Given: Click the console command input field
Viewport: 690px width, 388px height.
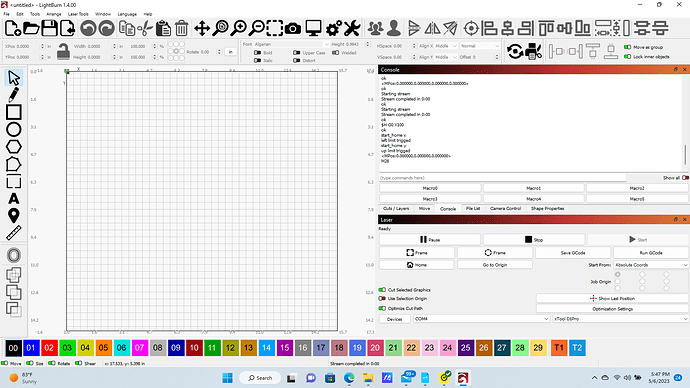Looking at the screenshot, I should 503,178.
